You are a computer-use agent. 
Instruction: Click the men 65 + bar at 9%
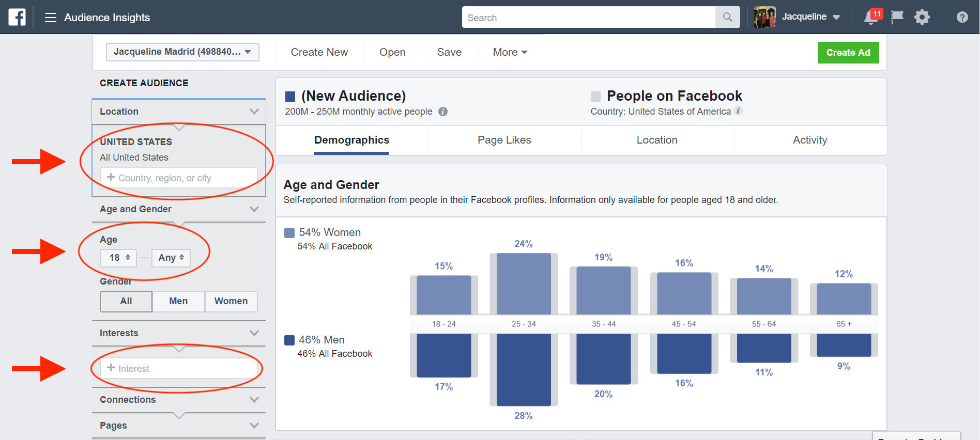coord(844,345)
